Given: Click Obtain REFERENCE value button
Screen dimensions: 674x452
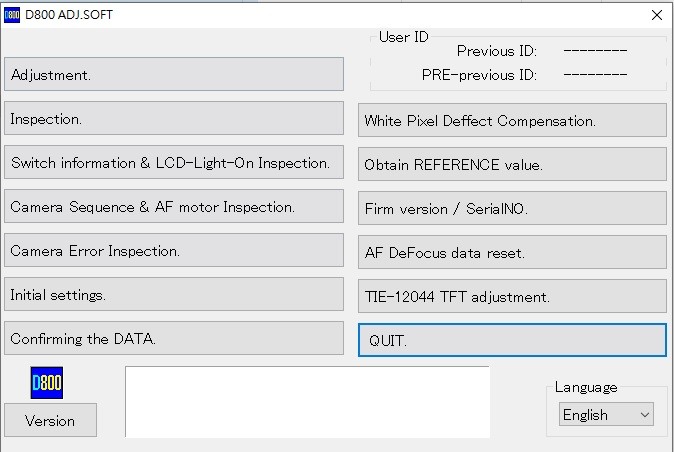Looking at the screenshot, I should pyautogui.click(x=512, y=165).
